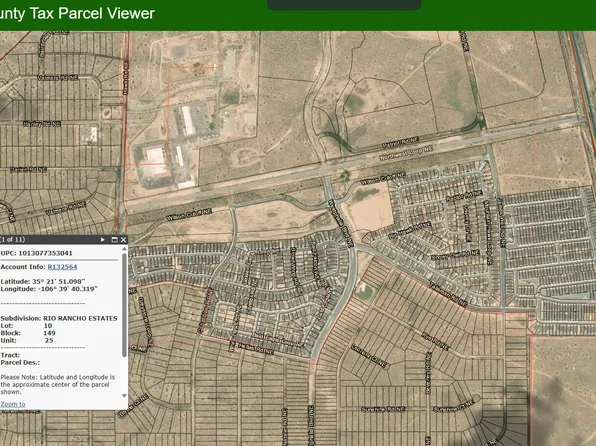
Task: Click the RIO RANCHO ESTATES subdivision text
Action: 80,318
